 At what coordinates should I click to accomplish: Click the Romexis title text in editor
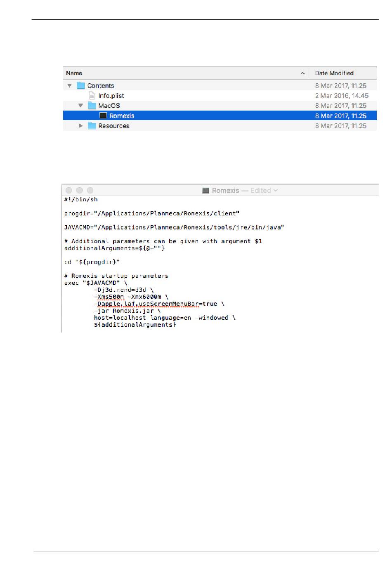225,191
